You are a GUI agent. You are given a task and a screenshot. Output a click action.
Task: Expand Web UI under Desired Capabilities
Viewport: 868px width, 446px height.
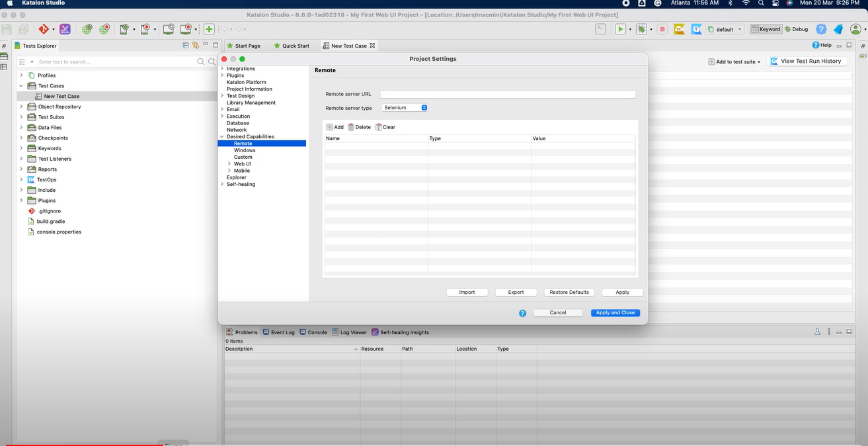pyautogui.click(x=229, y=164)
